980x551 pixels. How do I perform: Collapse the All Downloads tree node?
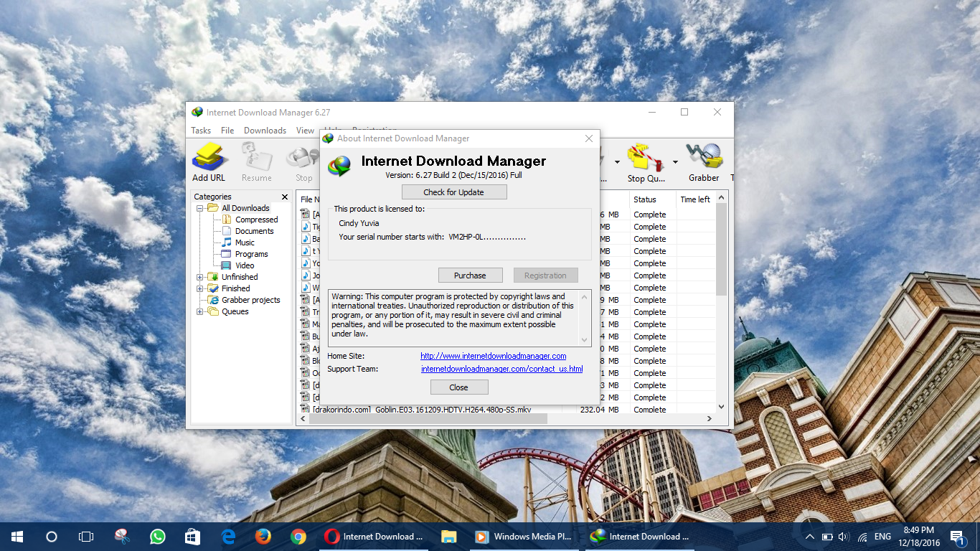(x=200, y=208)
